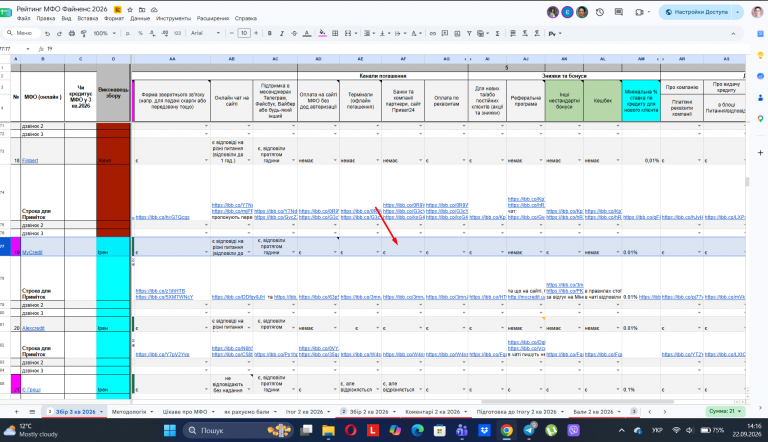Click the Windows Start button
The width and height of the screenshot is (768, 442).
(x=170, y=430)
